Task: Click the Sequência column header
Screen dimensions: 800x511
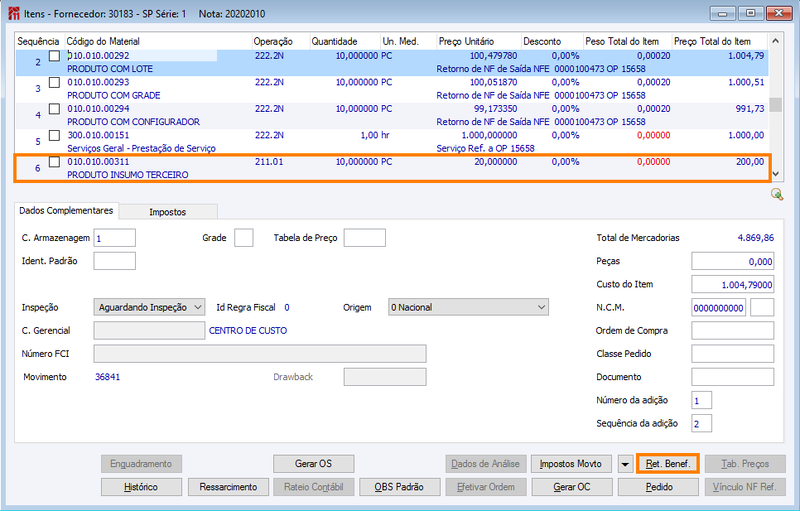Action: pos(39,41)
